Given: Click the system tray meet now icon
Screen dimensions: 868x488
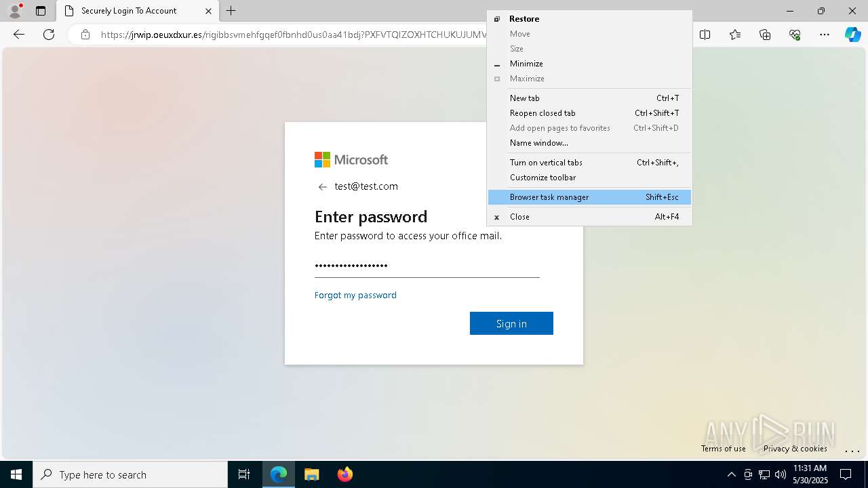Looking at the screenshot, I should (x=748, y=474).
